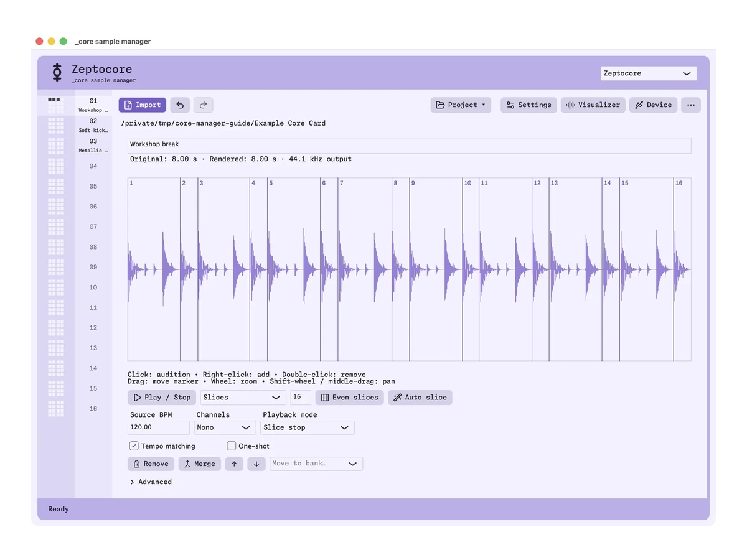This screenshot has width=747, height=560.
Task: Open Settings
Action: coord(529,105)
